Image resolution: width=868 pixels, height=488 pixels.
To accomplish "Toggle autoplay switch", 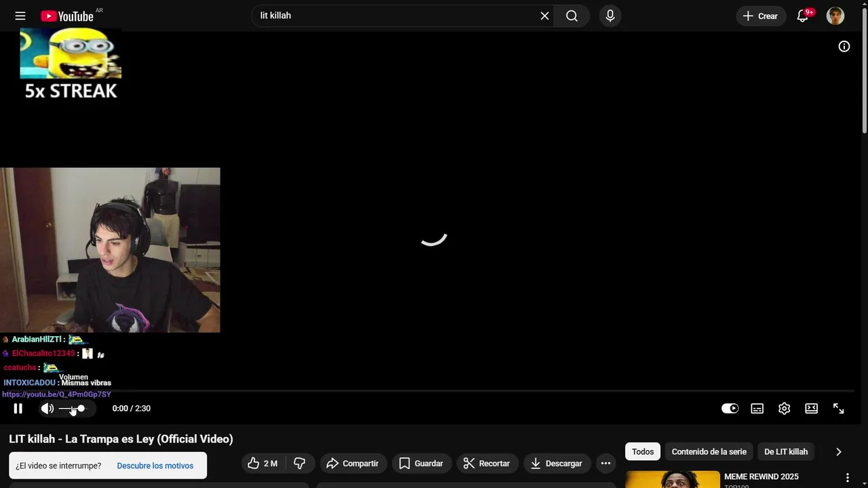I will 730,408.
